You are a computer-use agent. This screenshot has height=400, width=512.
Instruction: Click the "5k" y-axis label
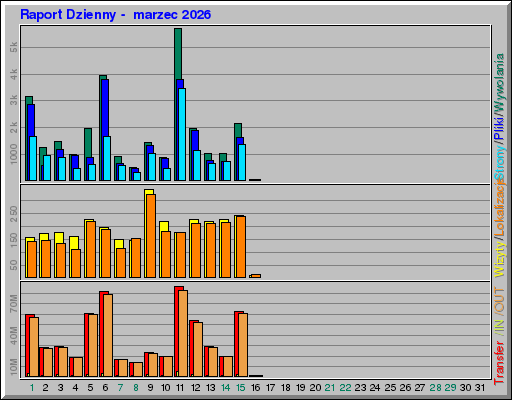pos(14,47)
